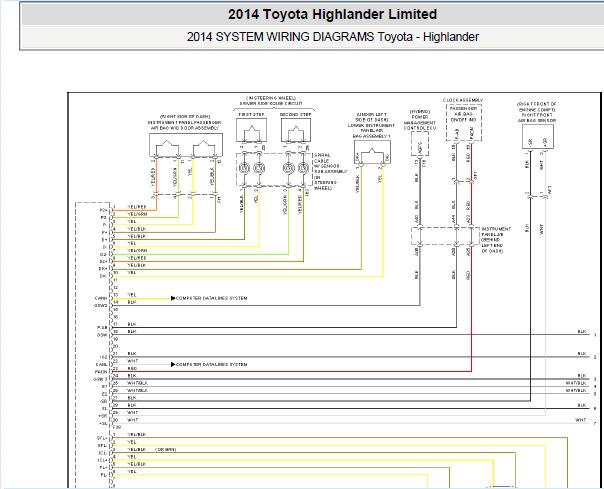Image resolution: width=604 pixels, height=489 pixels.
Task: Click the right-edge 'WHT' label at continuation 7
Action: 581,420
